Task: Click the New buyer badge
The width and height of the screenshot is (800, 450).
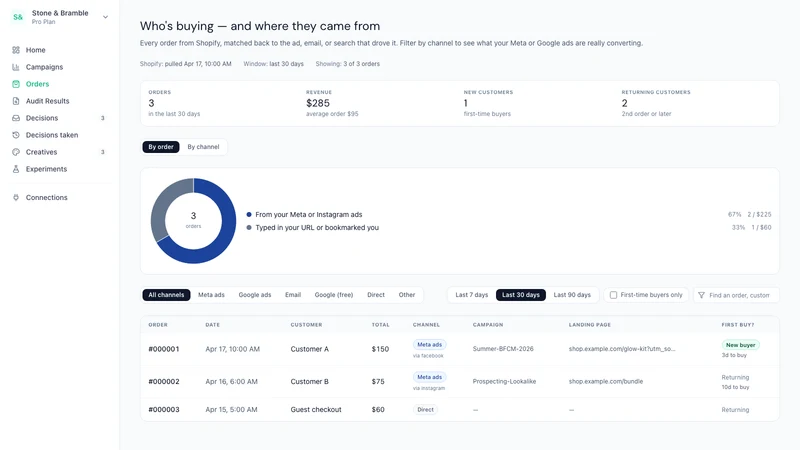Action: pyautogui.click(x=740, y=345)
